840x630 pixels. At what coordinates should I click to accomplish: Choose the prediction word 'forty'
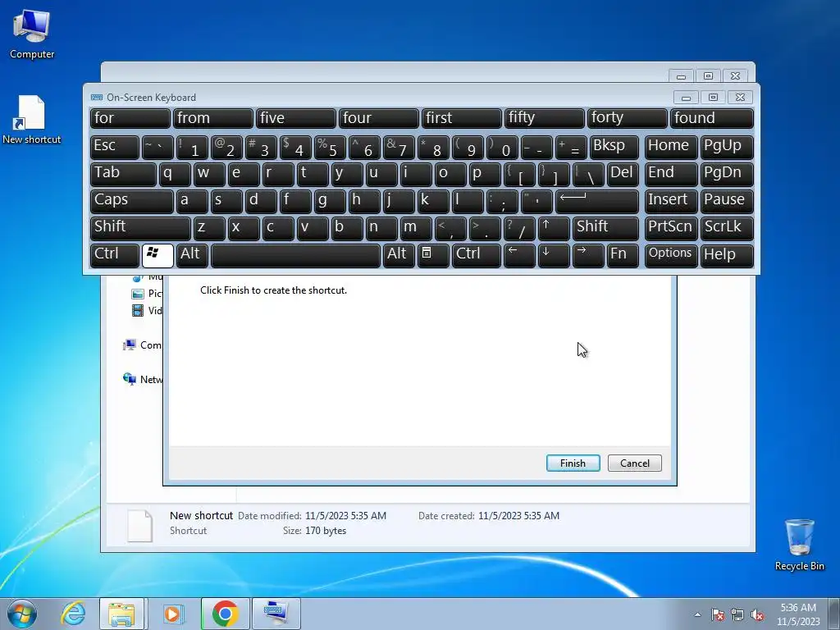[628, 118]
